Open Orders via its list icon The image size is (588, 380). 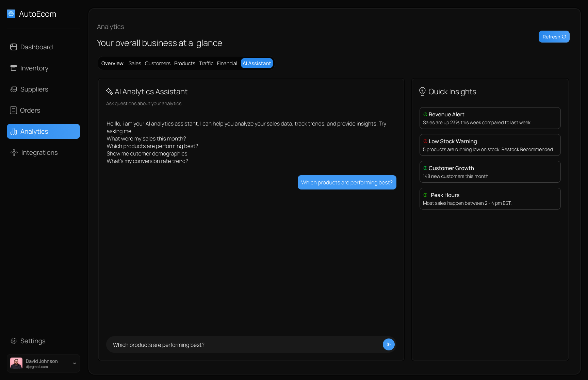click(14, 110)
